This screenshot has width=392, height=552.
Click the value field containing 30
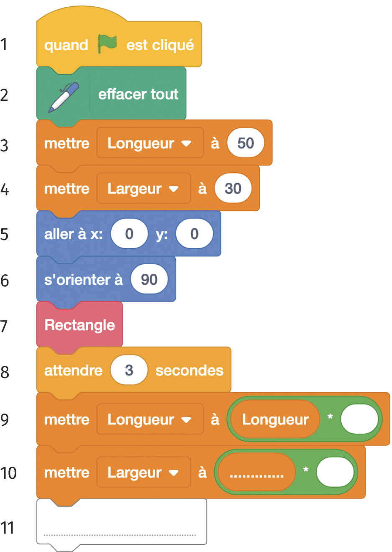(233, 189)
